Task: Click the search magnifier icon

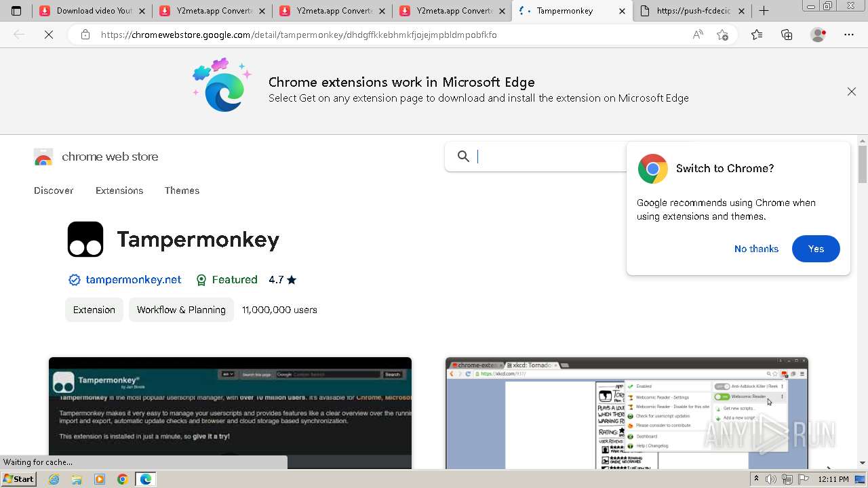Action: tap(463, 157)
